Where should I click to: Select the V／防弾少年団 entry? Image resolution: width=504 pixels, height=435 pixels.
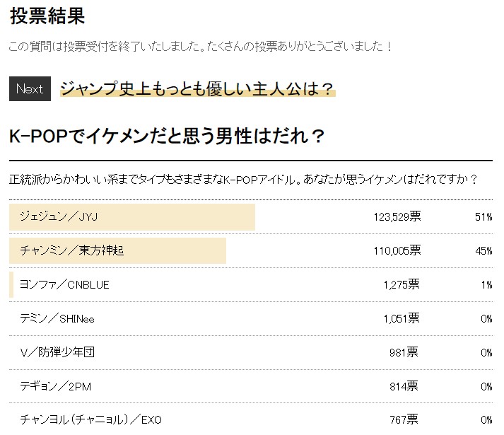coord(57,352)
